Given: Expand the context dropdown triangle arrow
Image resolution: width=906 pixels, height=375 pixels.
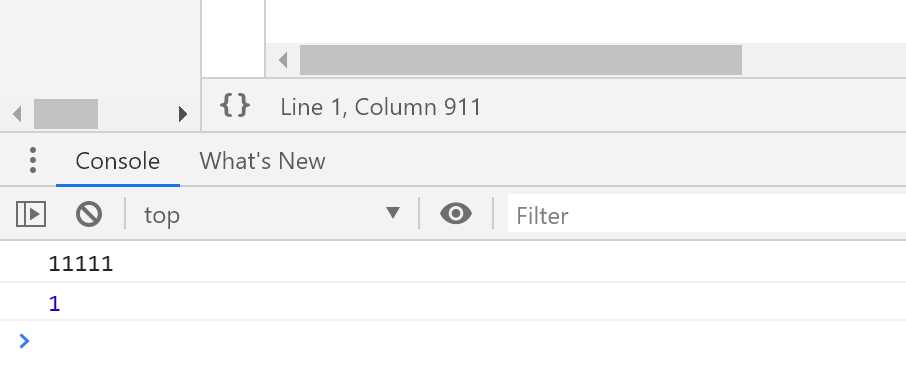Looking at the screenshot, I should (393, 213).
